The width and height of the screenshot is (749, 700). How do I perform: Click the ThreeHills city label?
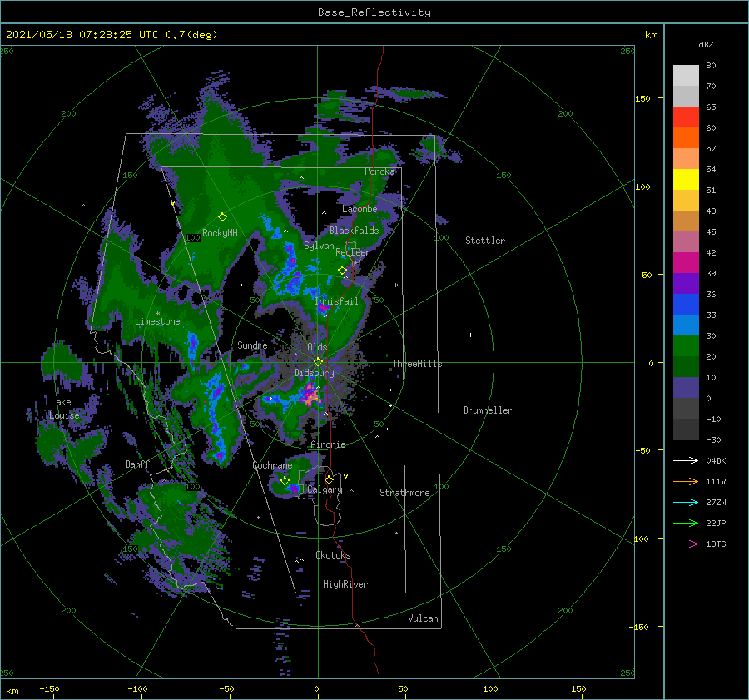(x=417, y=364)
